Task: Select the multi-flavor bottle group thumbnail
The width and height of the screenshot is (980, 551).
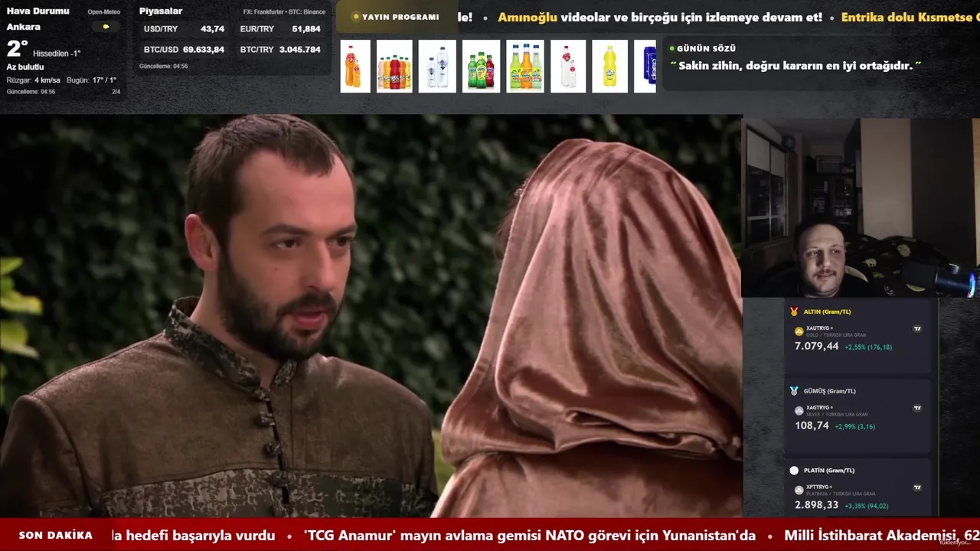Action: click(x=394, y=67)
